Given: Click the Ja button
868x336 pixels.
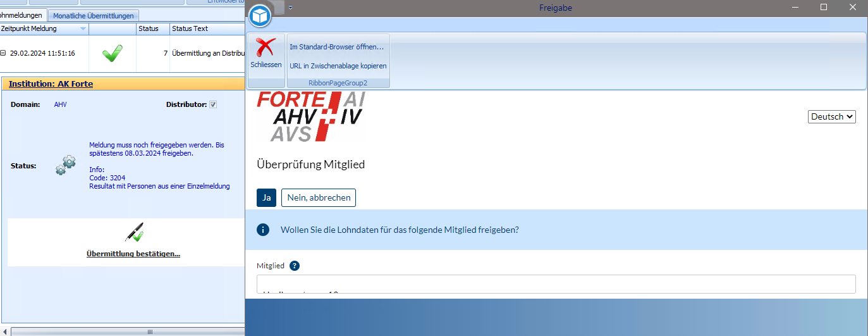Looking at the screenshot, I should coord(266,197).
